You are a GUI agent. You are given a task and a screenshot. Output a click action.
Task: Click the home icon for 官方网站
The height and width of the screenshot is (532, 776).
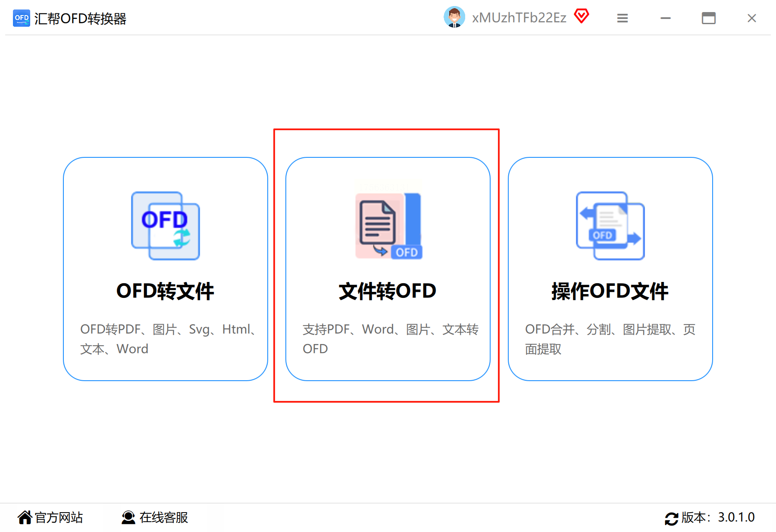(x=25, y=517)
